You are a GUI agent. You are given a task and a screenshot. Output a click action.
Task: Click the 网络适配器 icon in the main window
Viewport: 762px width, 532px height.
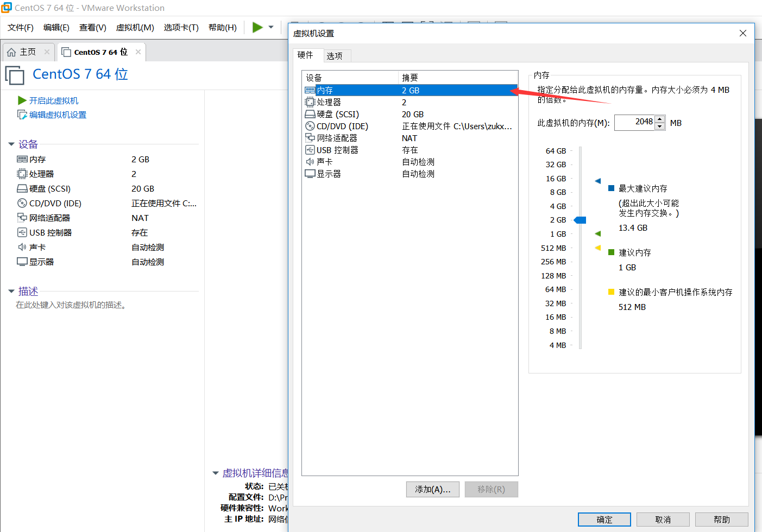[x=22, y=218]
